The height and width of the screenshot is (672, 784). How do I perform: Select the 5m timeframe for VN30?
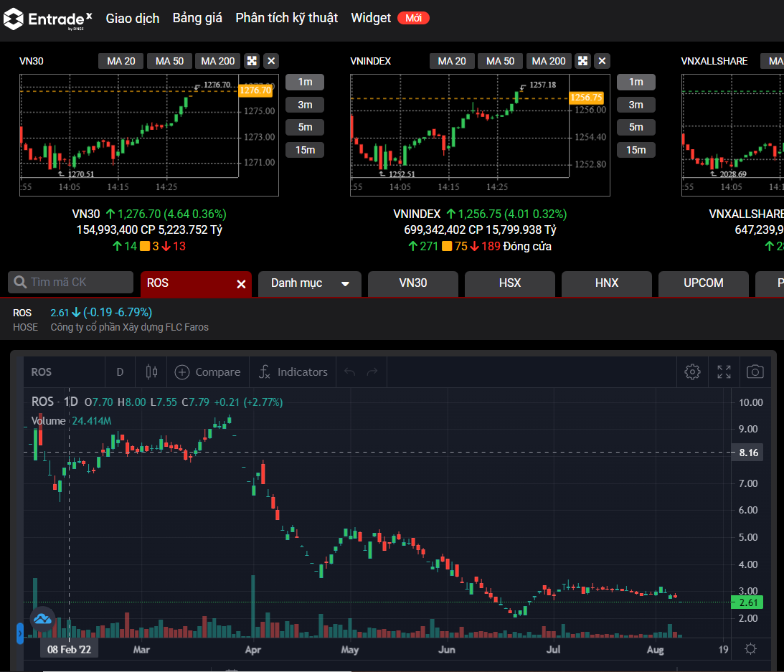tap(305, 127)
